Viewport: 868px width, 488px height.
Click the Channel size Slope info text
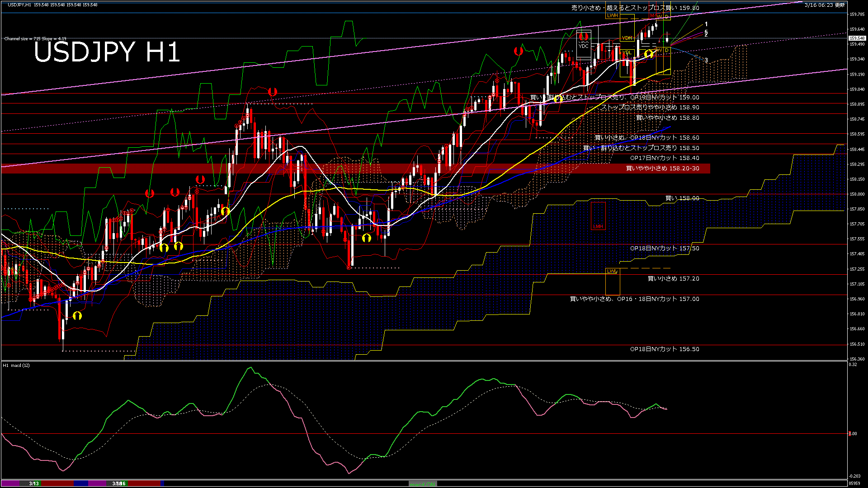[35, 39]
